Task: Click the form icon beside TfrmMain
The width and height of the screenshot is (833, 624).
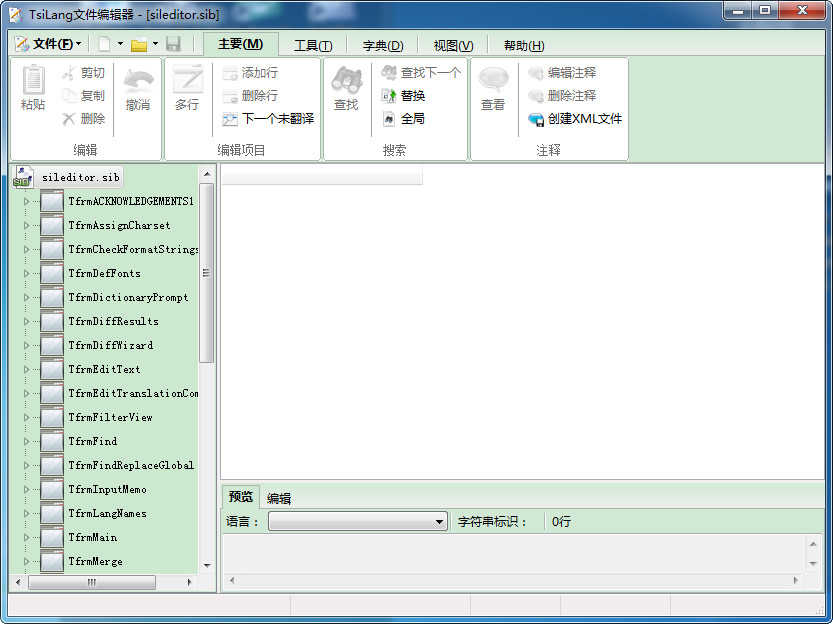Action: pos(52,537)
